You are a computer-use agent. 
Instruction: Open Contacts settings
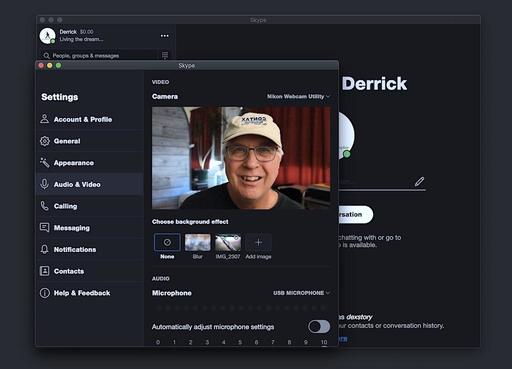[x=90, y=271]
